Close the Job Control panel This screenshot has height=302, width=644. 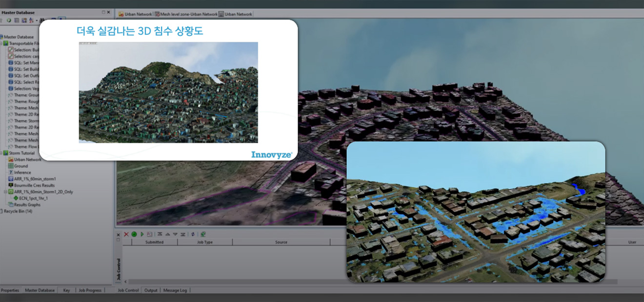click(118, 235)
